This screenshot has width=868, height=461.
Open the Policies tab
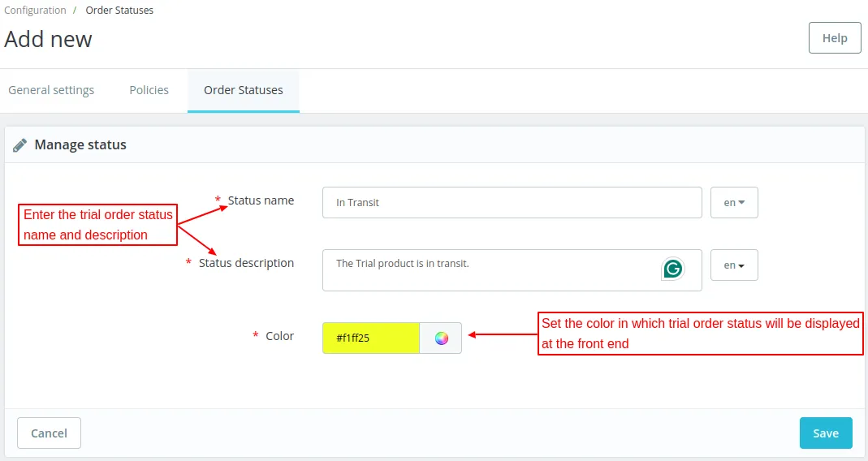[149, 90]
